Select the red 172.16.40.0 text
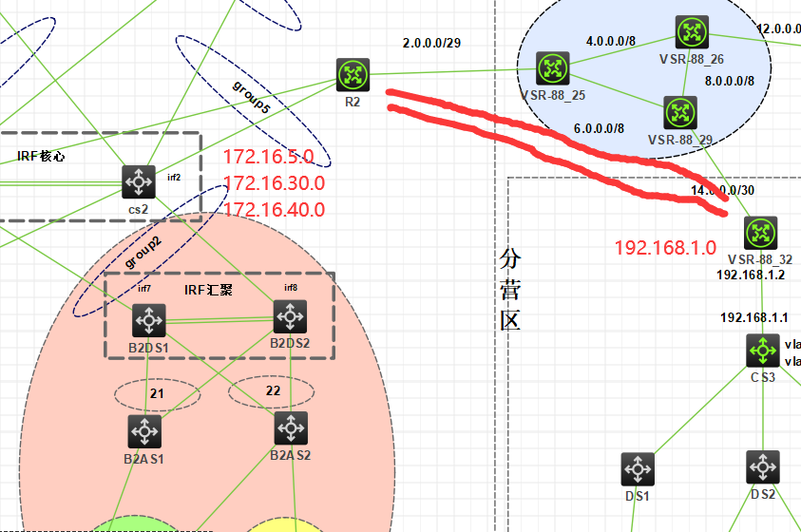 274,210
